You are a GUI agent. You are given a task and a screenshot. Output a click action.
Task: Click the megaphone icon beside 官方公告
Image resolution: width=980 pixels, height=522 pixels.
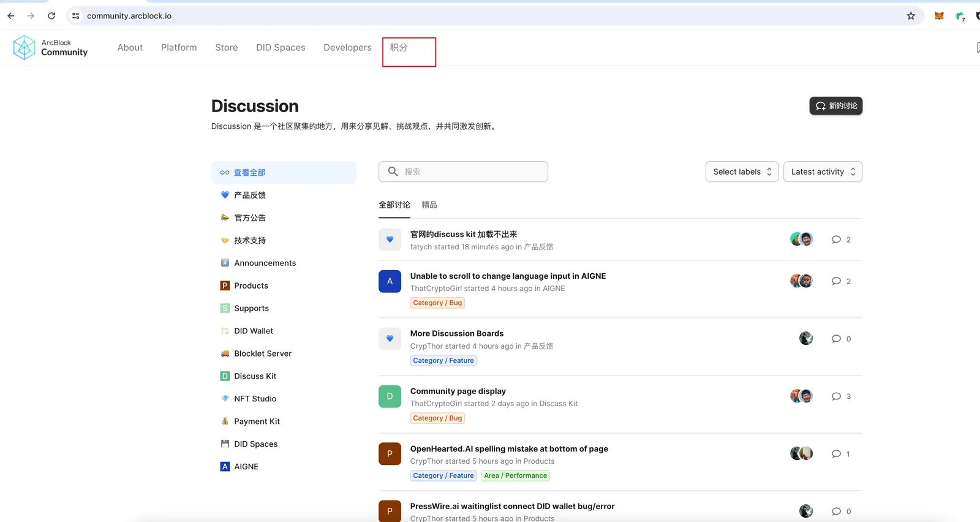225,217
